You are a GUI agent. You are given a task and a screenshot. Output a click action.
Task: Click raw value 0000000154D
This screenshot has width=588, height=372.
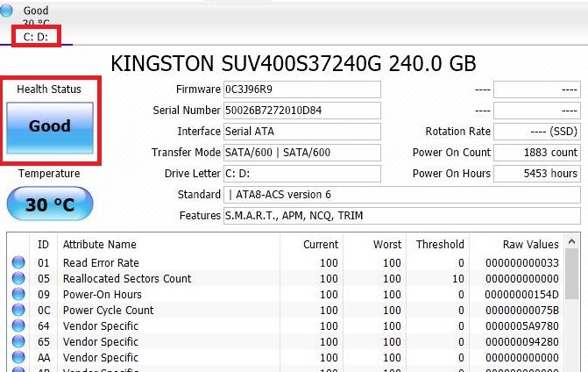pos(522,294)
